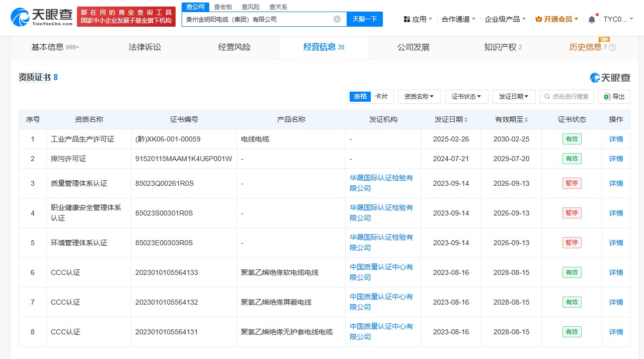Viewport: 644px width, 359px height.
Task: Select the 查老板 search mode
Action: point(223,7)
